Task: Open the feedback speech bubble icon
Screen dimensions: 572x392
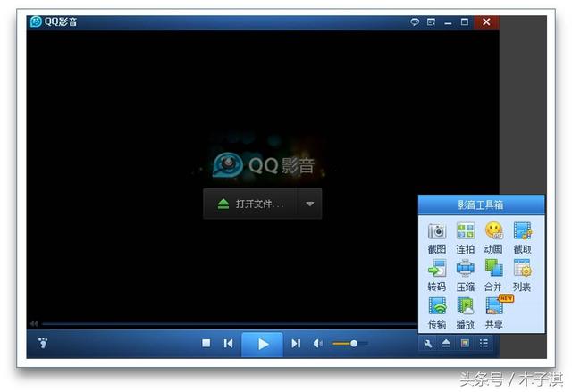Action: point(415,21)
